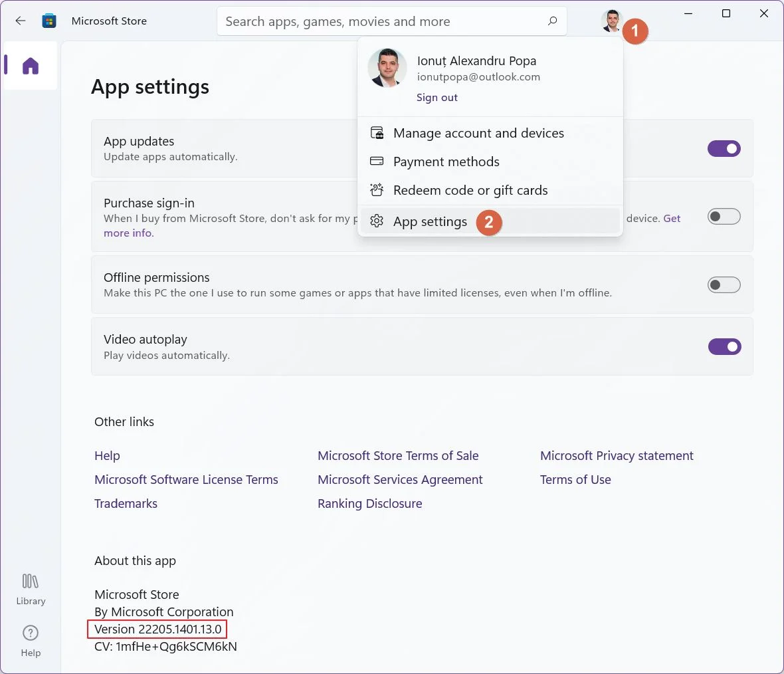Open Help from the sidebar

pos(31,641)
